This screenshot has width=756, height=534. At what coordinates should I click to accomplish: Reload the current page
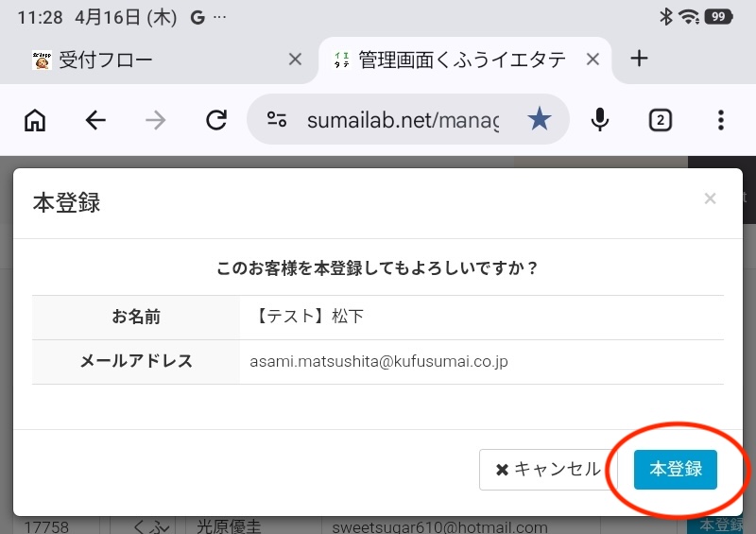[216, 120]
